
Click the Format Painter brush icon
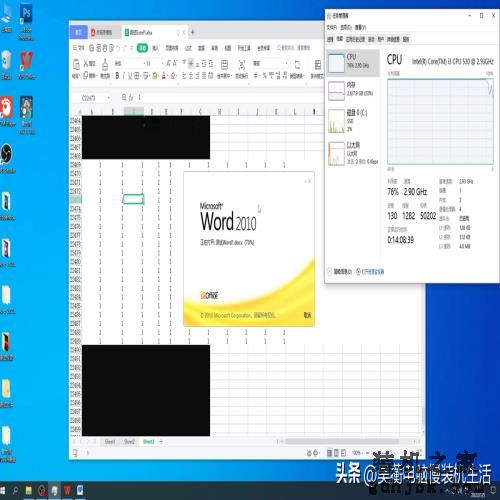pyautogui.click(x=105, y=64)
